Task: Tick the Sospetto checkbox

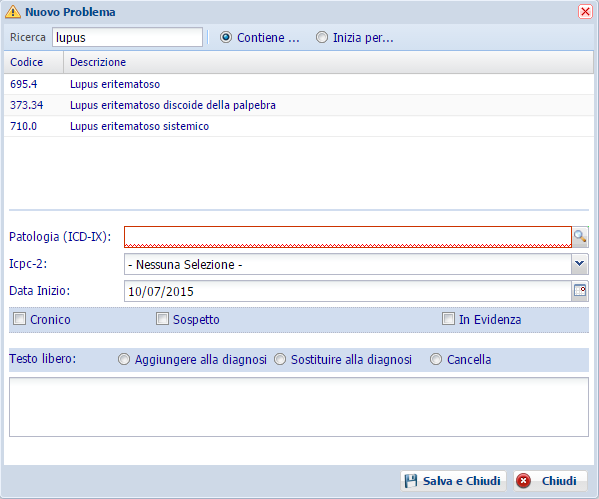Action: click(162, 319)
